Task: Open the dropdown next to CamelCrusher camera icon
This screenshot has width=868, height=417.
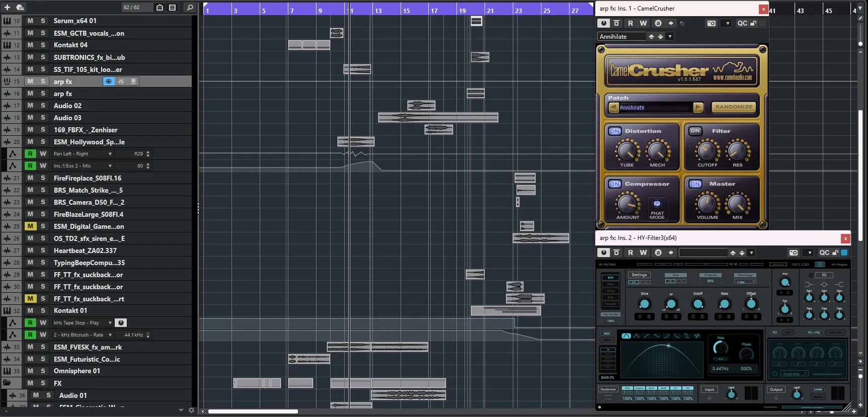Action: (x=727, y=23)
